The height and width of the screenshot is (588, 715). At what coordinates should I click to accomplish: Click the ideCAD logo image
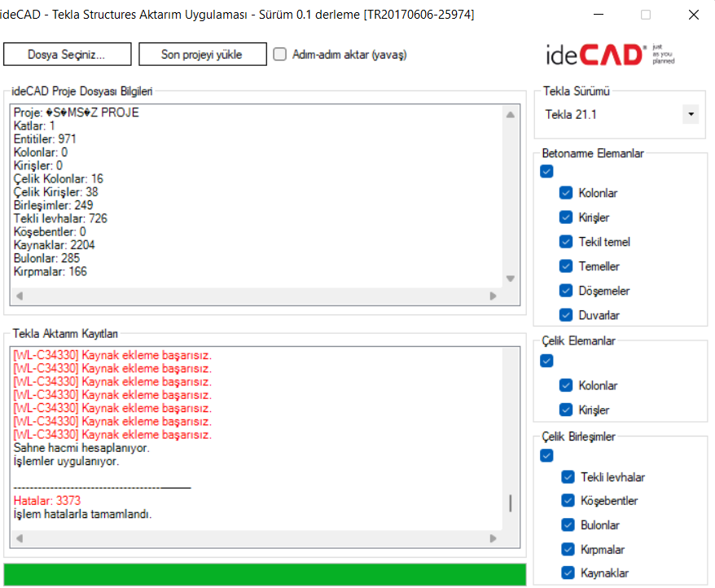tap(610, 55)
